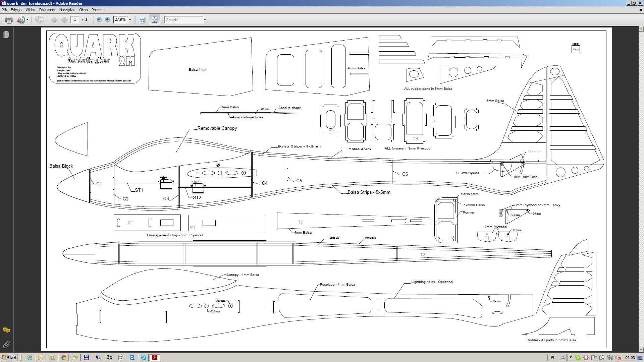Click the PL language indicator
The width and height of the screenshot is (644, 362).
point(553,358)
